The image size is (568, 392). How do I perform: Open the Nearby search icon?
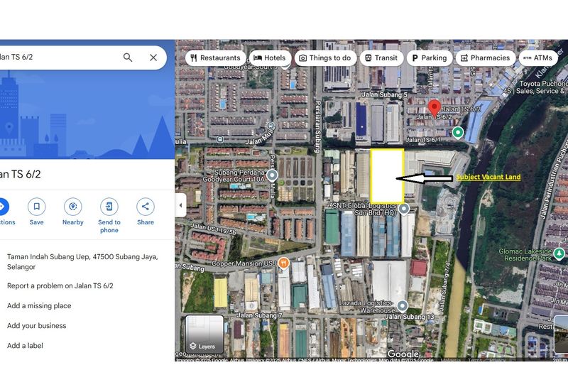point(72,207)
